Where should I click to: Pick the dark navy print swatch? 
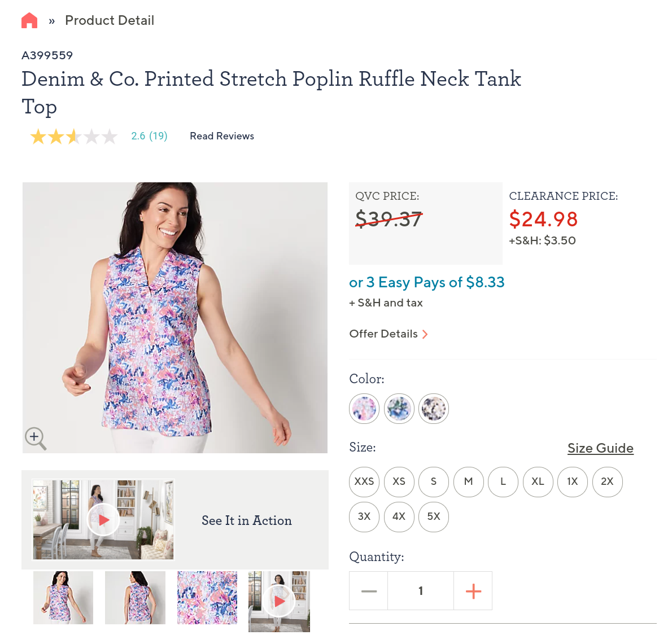[x=434, y=409]
